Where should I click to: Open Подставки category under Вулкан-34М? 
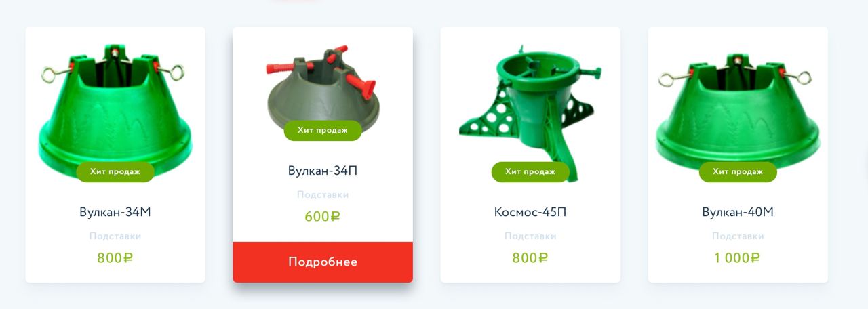[115, 236]
